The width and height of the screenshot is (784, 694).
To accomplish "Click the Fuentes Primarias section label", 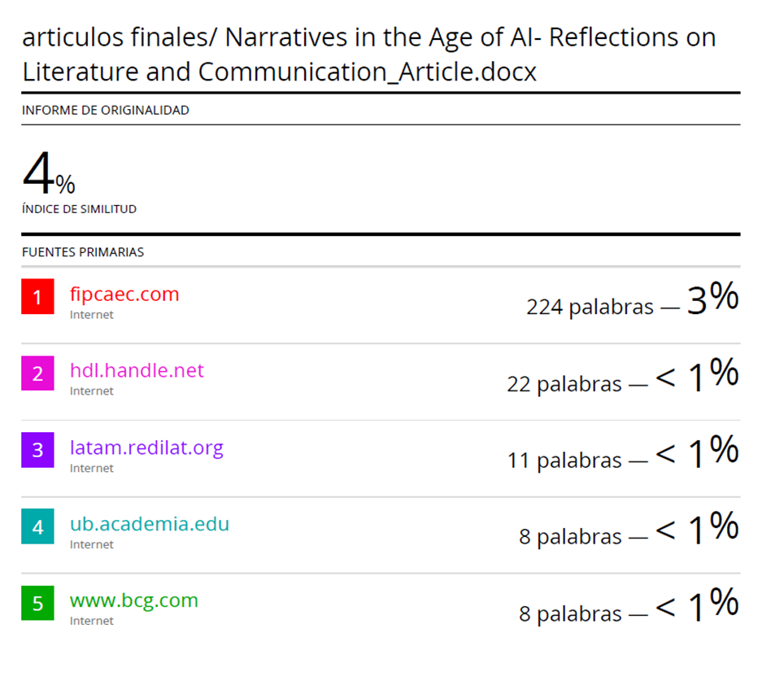I will pos(83,252).
